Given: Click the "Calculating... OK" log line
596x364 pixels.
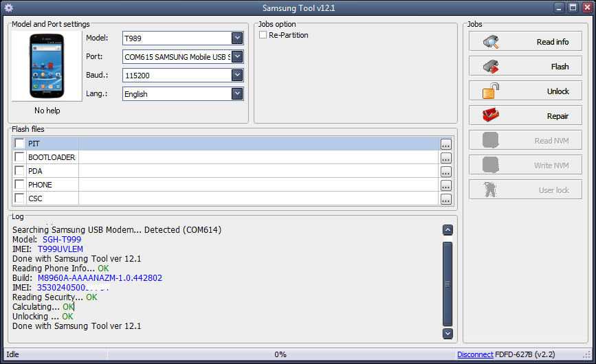Looking at the screenshot, I should click(x=43, y=307).
